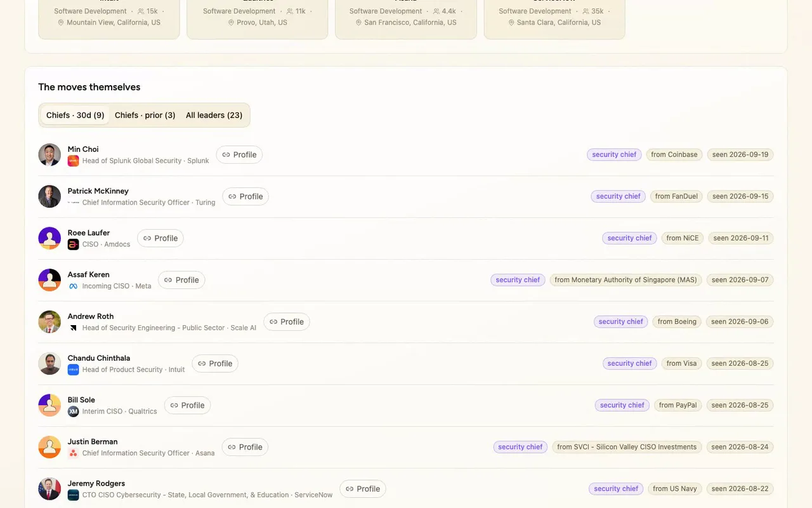Image resolution: width=812 pixels, height=508 pixels.
Task: Click the Asana logo icon
Action: (74, 453)
